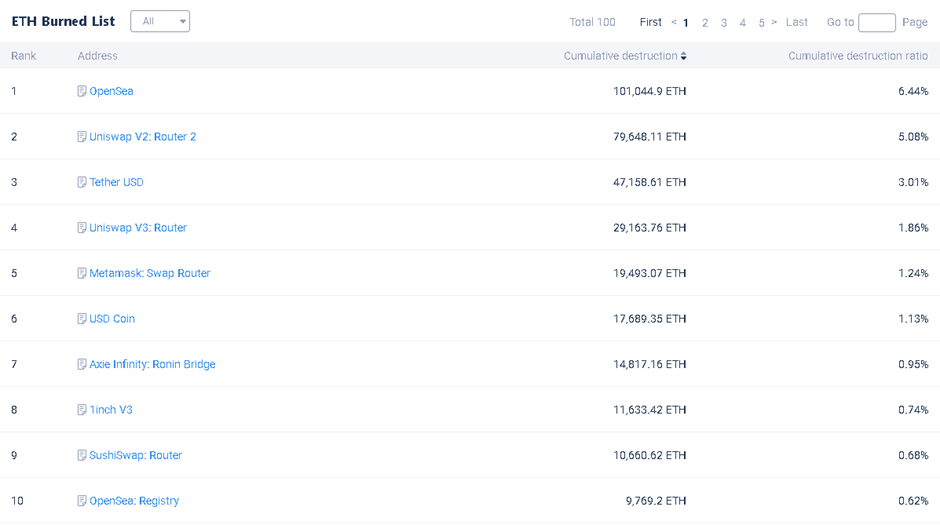
Task: Open the Metamask: Swap Router link
Action: pyautogui.click(x=149, y=273)
